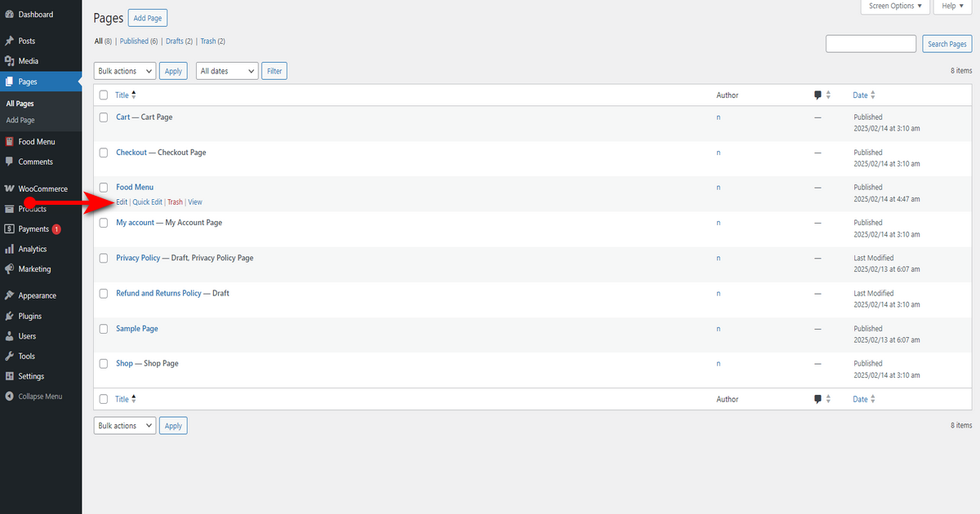
Task: Open the Privacy Policy page title link
Action: click(x=138, y=258)
